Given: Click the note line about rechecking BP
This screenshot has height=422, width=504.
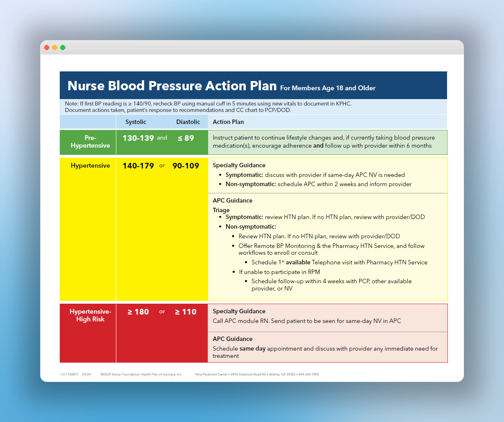Looking at the screenshot, I should click(x=208, y=103).
